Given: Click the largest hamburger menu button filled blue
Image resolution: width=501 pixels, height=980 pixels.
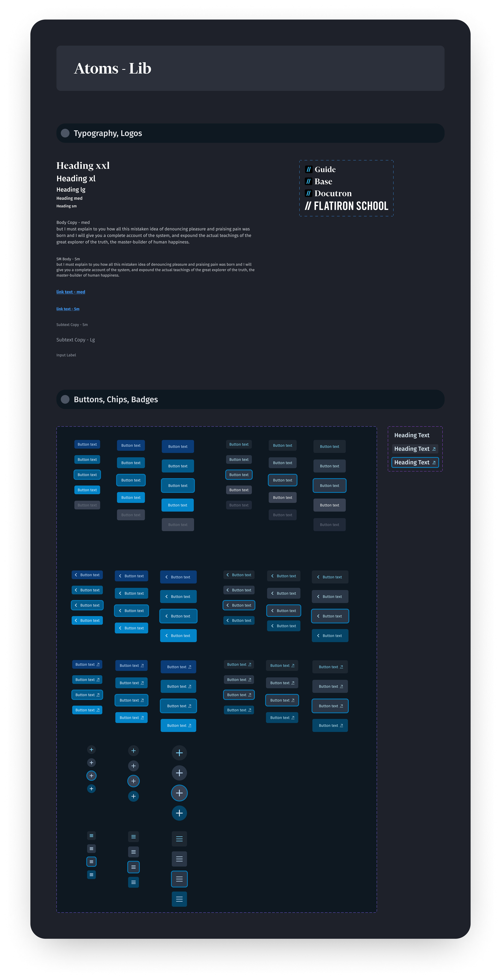Looking at the screenshot, I should click(x=179, y=899).
